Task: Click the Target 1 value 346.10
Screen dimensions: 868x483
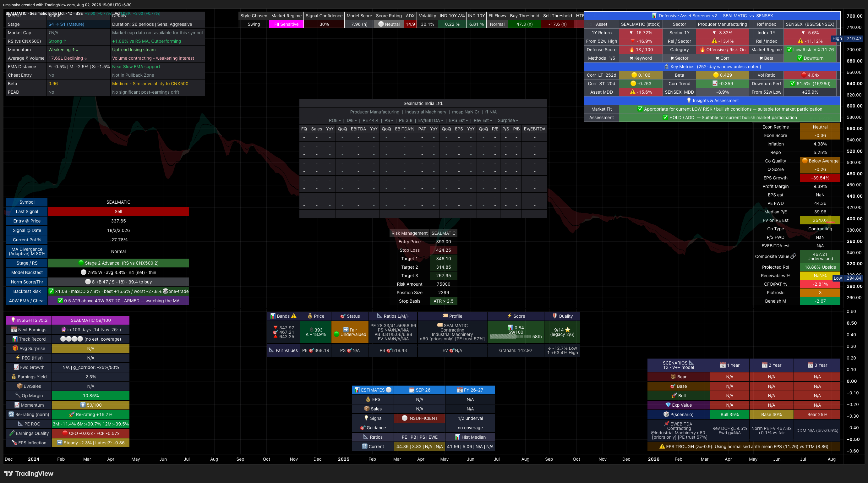Action: point(444,259)
